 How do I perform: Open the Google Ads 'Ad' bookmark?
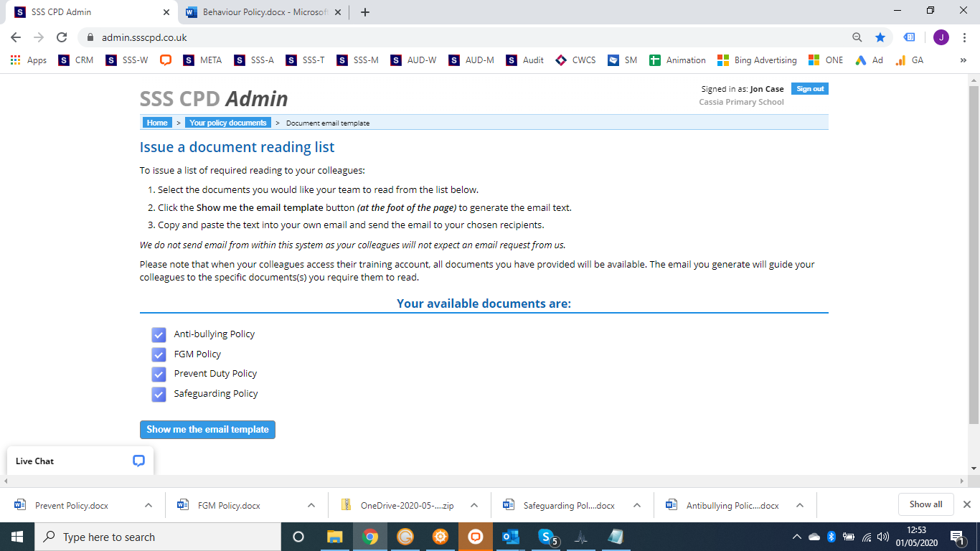point(869,60)
